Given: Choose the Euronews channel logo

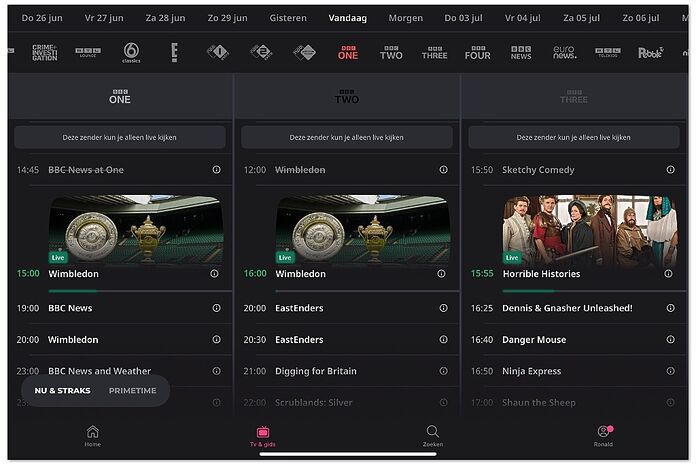Looking at the screenshot, I should 565,52.
